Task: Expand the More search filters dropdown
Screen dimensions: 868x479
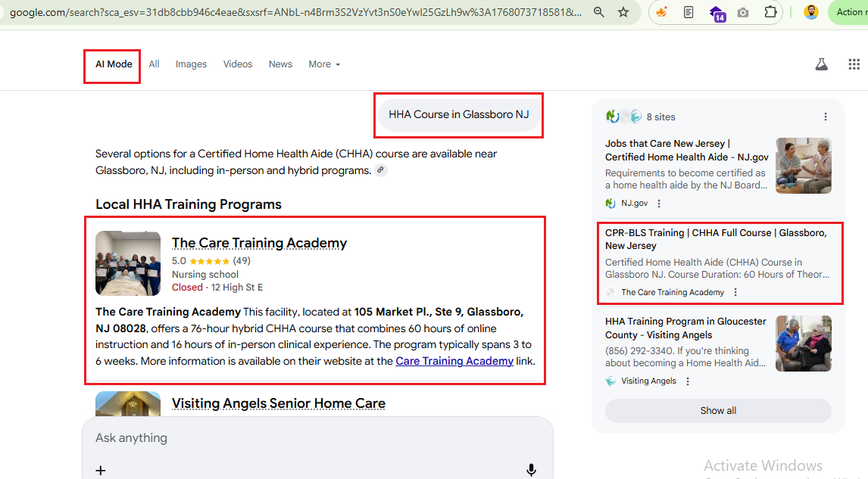Action: 324,64
